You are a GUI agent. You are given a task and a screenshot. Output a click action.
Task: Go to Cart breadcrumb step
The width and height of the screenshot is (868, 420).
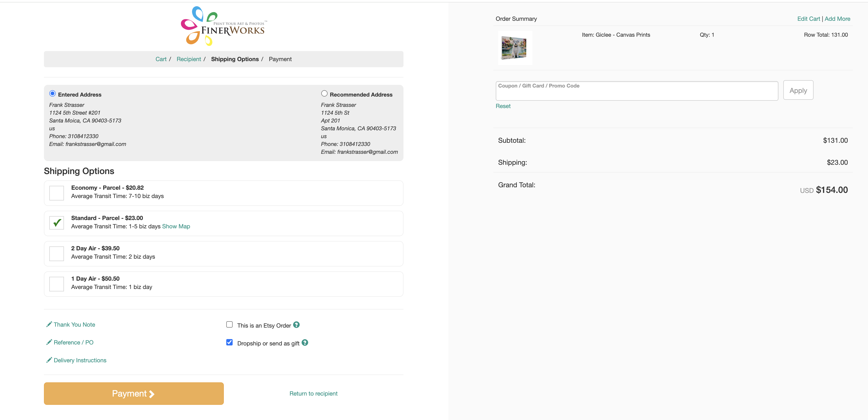point(161,59)
